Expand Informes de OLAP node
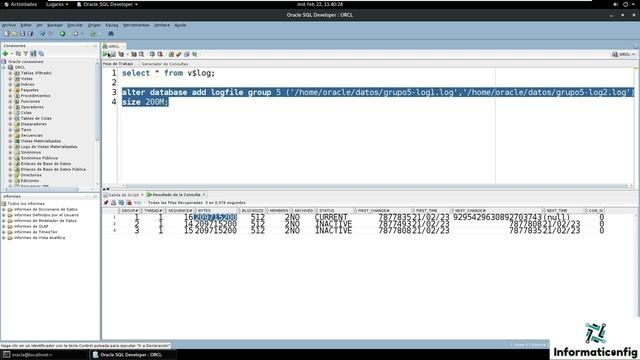 (x=4, y=226)
